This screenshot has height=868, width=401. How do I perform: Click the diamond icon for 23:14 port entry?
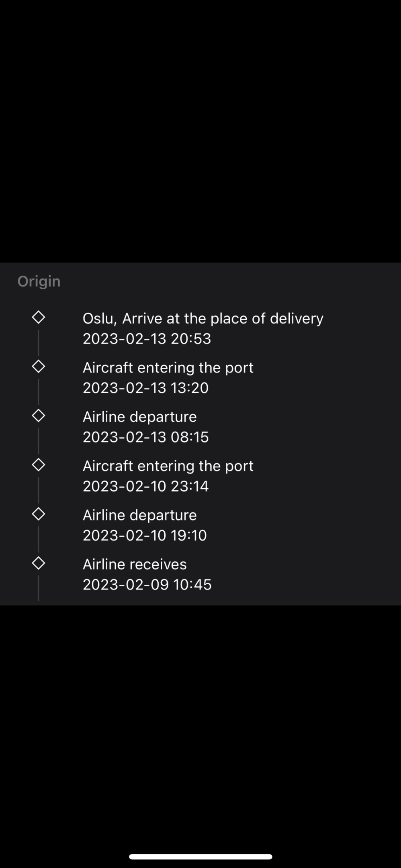pyautogui.click(x=38, y=465)
